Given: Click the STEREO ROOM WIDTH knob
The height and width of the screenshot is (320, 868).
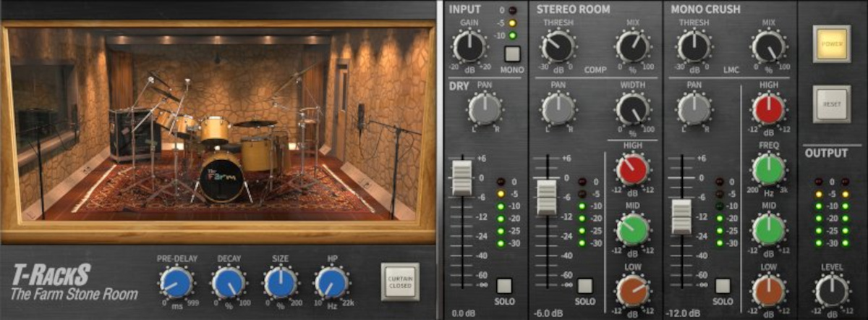Looking at the screenshot, I should coord(632,109).
